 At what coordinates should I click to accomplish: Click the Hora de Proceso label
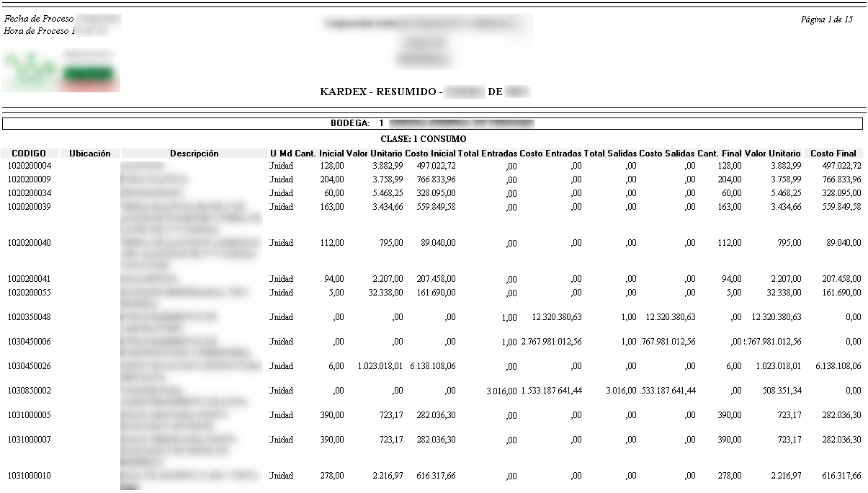coord(36,31)
